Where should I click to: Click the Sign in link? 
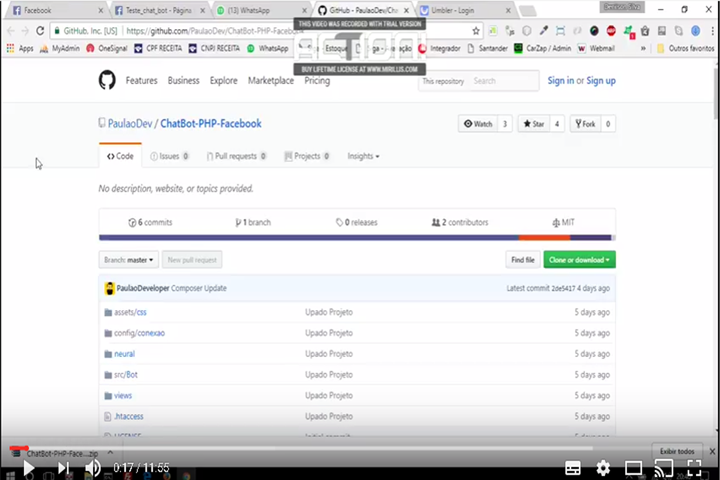[560, 80]
